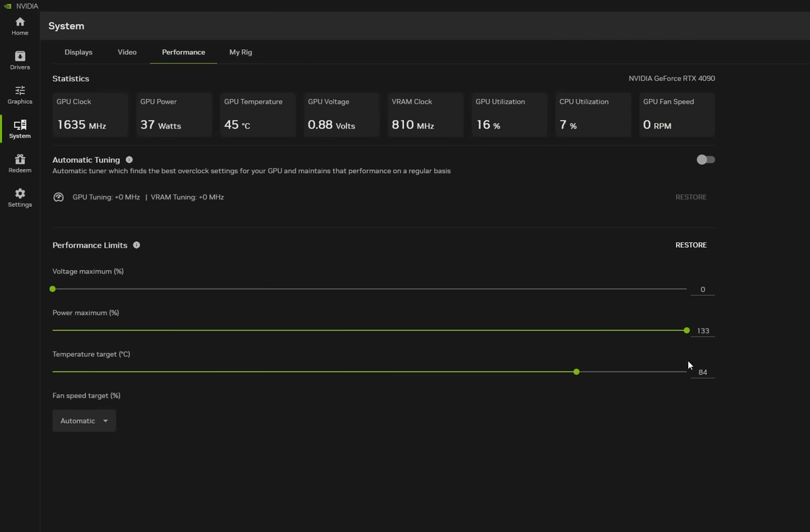810x532 pixels.
Task: Open the Settings gear icon
Action: 20,197
